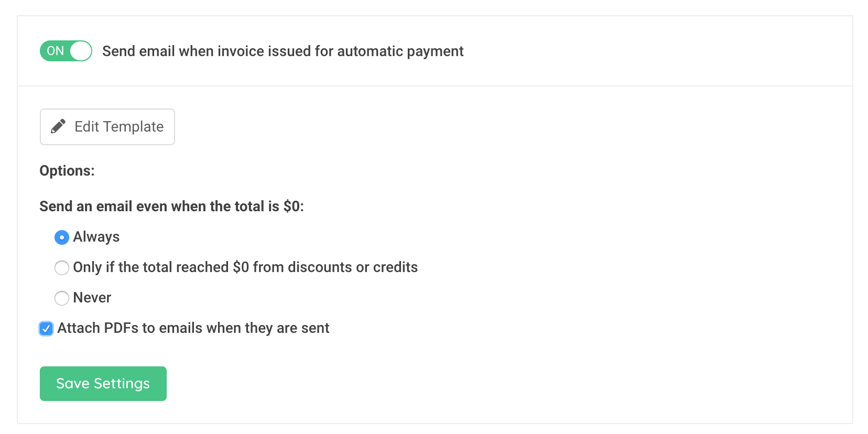
Task: Click the "Never" option label text
Action: (x=92, y=298)
